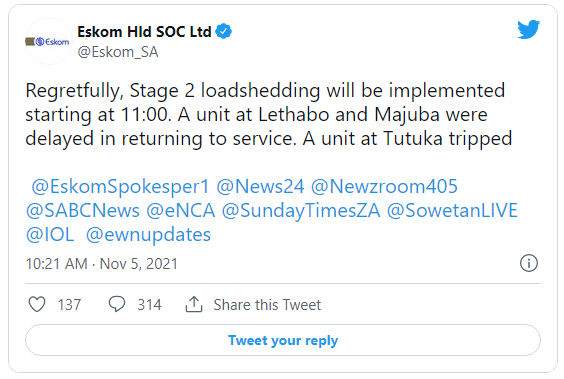Open the @SowetanLIVE mention
The image size is (564, 379).
click(452, 211)
